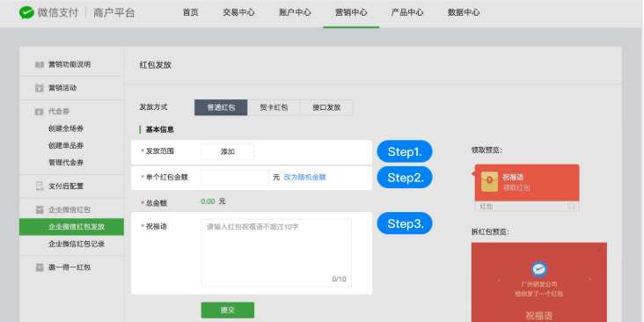Click the 邀一得一红包 sidebar icon
The height and width of the screenshot is (322, 644).
point(40,267)
